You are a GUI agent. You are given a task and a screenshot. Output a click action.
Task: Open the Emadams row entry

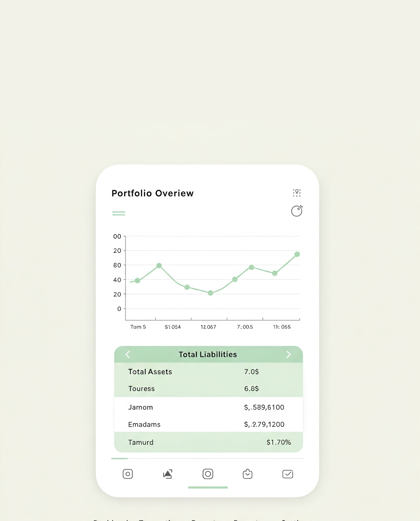[x=208, y=424]
